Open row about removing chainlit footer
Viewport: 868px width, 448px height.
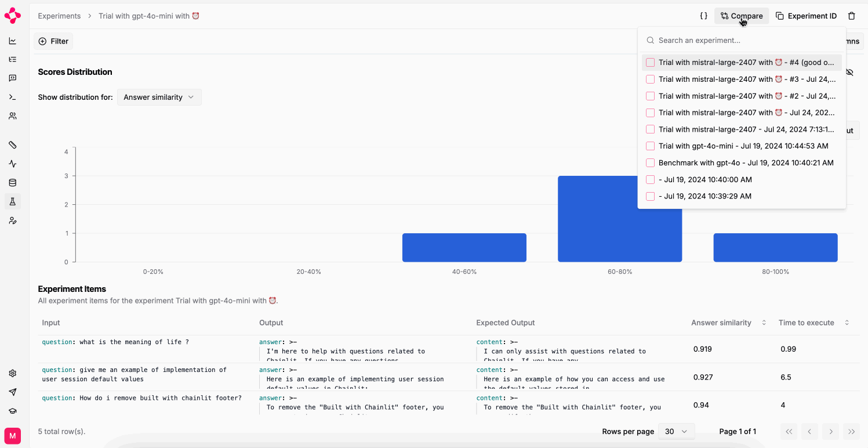[449, 403]
